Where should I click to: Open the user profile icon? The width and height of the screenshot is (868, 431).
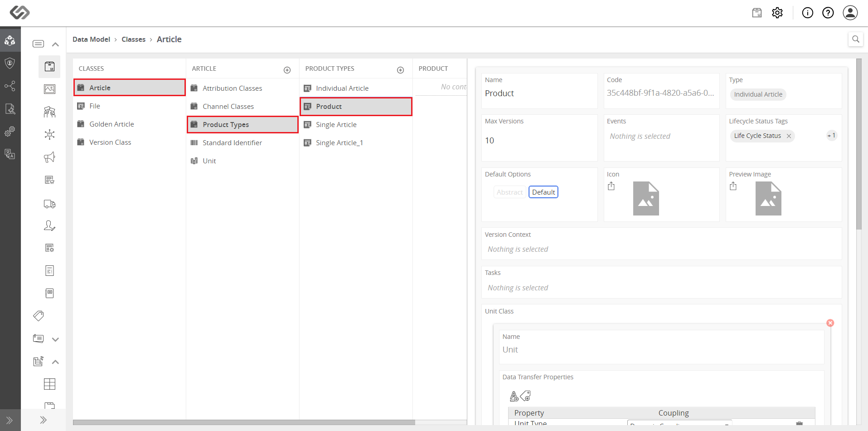[850, 13]
